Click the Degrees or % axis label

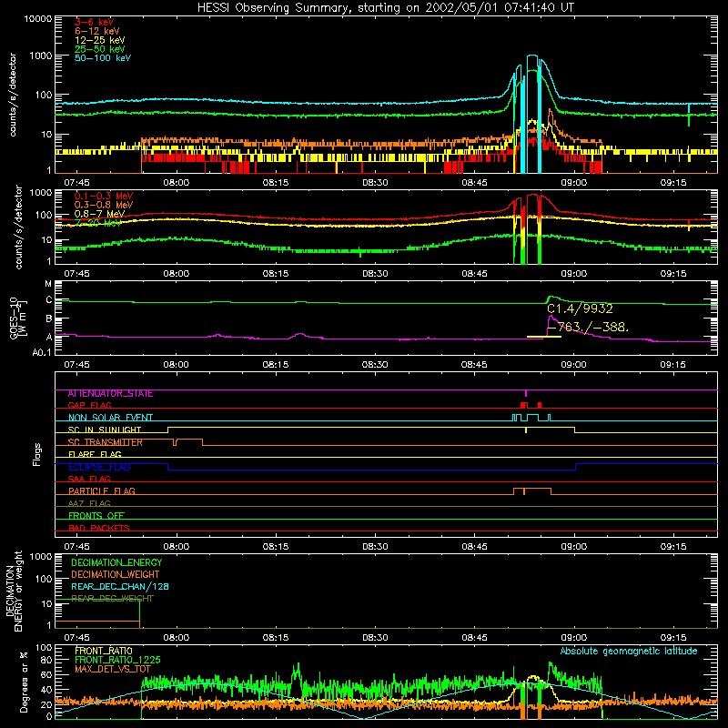pyautogui.click(x=25, y=682)
